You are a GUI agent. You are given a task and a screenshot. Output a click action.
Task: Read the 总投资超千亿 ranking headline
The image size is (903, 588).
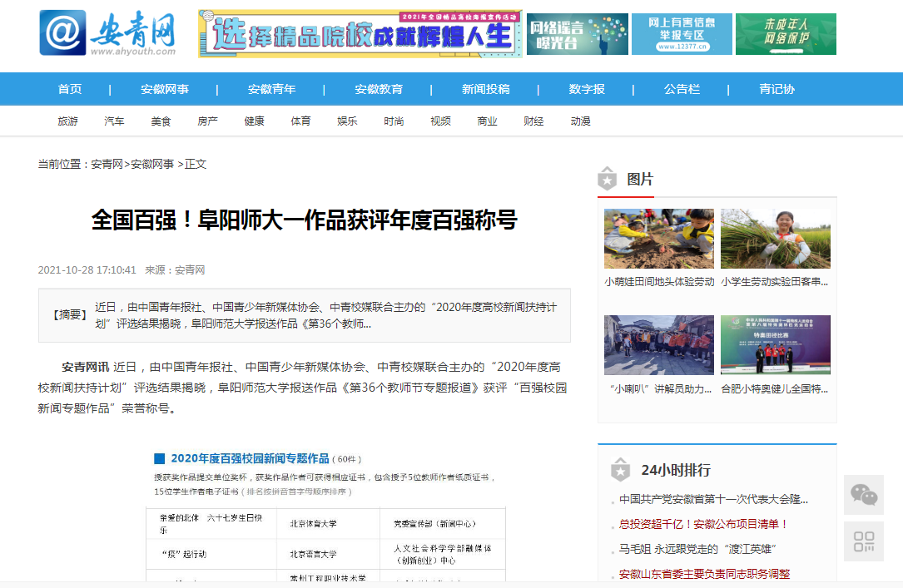(x=703, y=524)
